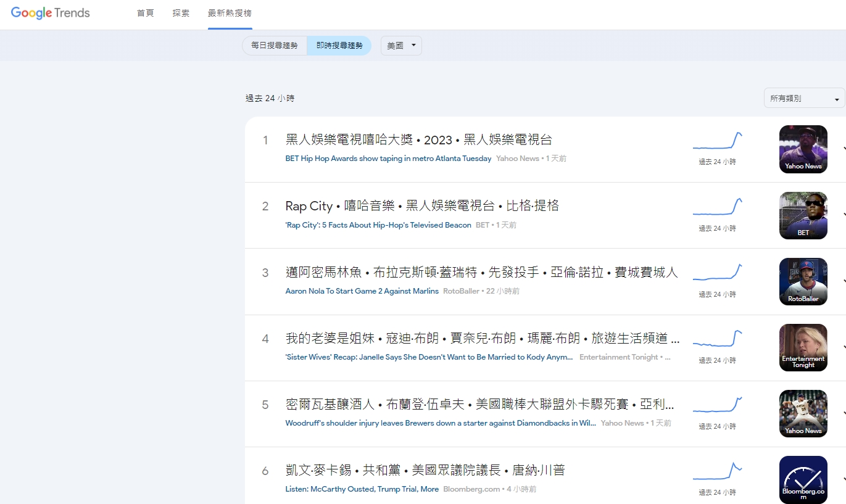This screenshot has height=504, width=846.
Task: Open the BET Hip Hop Awards article link
Action: (x=389, y=159)
